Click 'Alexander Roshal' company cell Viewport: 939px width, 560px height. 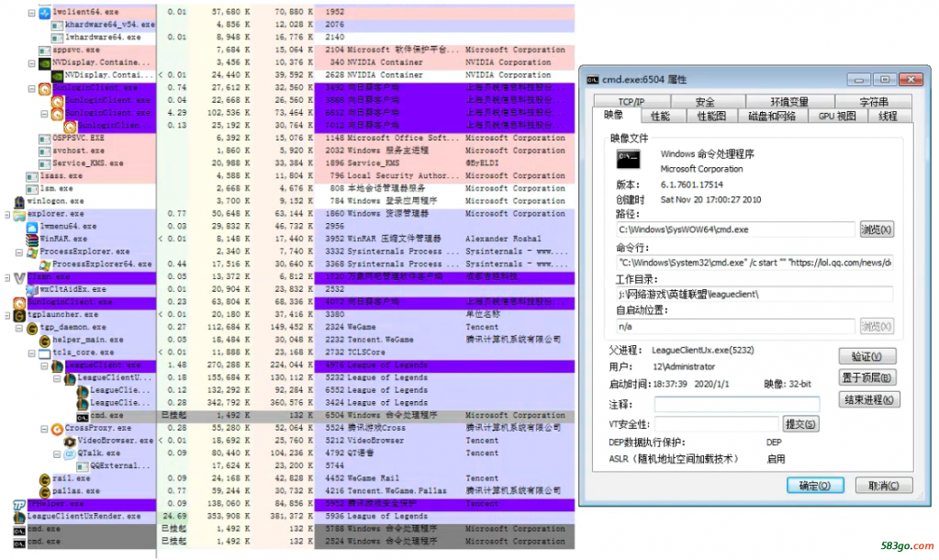(503, 239)
